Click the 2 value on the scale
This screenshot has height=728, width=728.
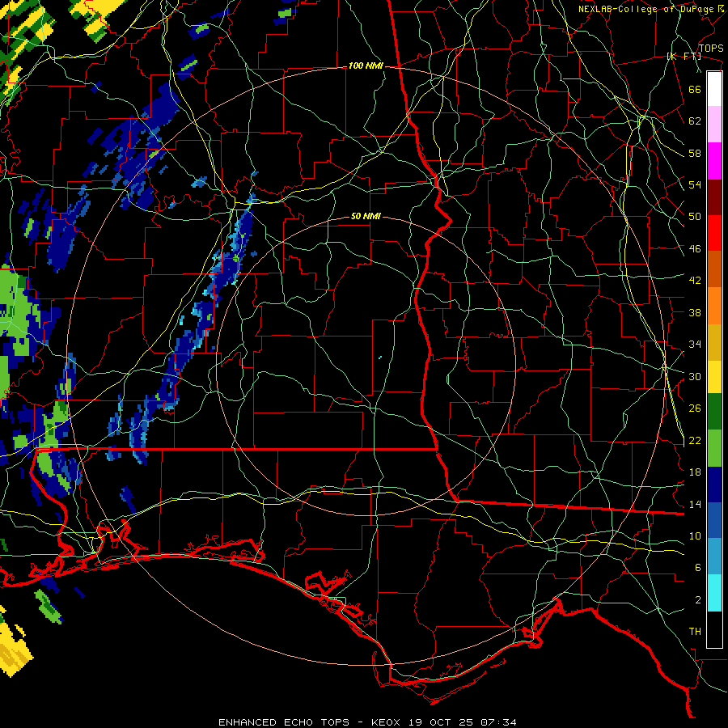(x=698, y=600)
